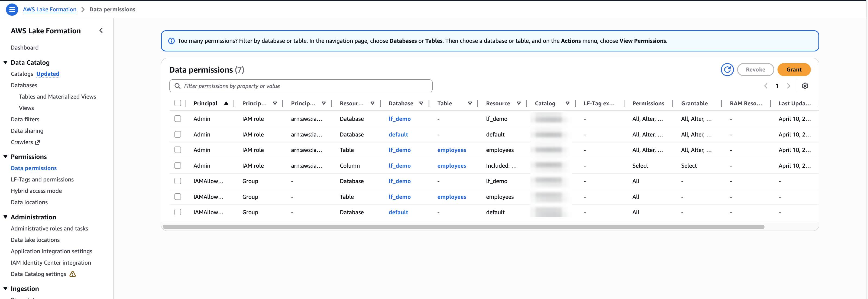Collapse the AWS Lake Formation side panel
This screenshot has height=299, width=868.
pos(101,31)
